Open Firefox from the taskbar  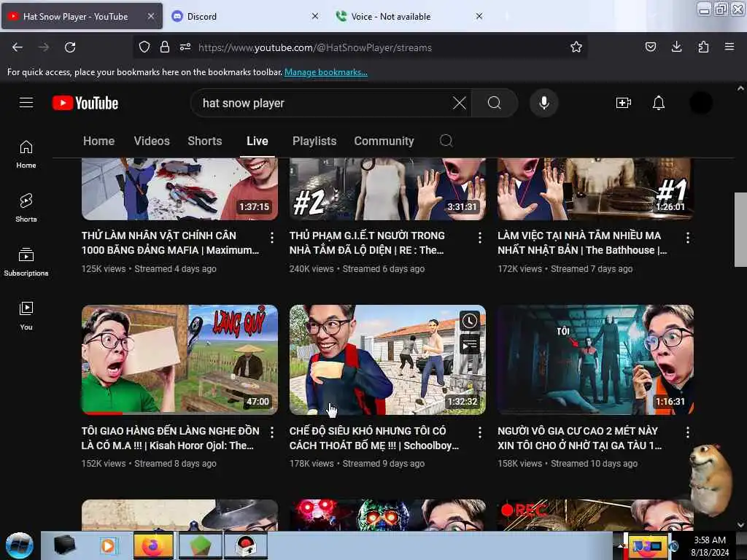[x=153, y=545]
